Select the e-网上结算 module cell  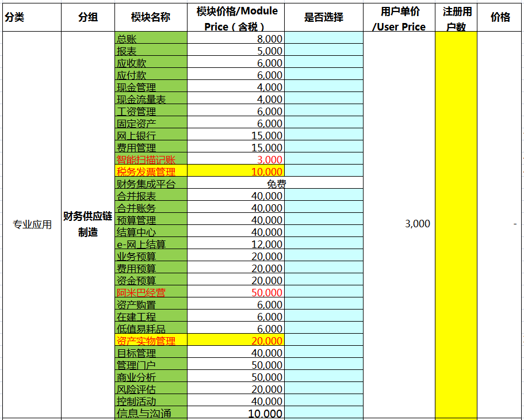pos(151,244)
